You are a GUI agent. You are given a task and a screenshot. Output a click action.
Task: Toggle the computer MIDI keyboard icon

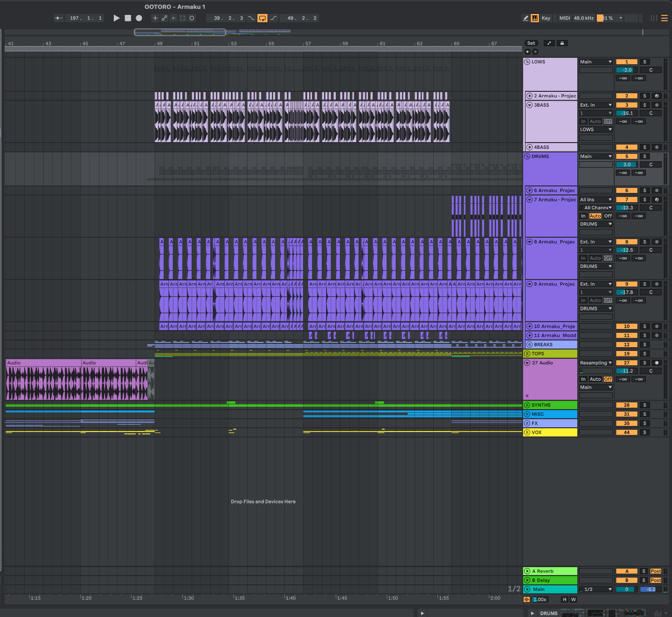[x=534, y=18]
